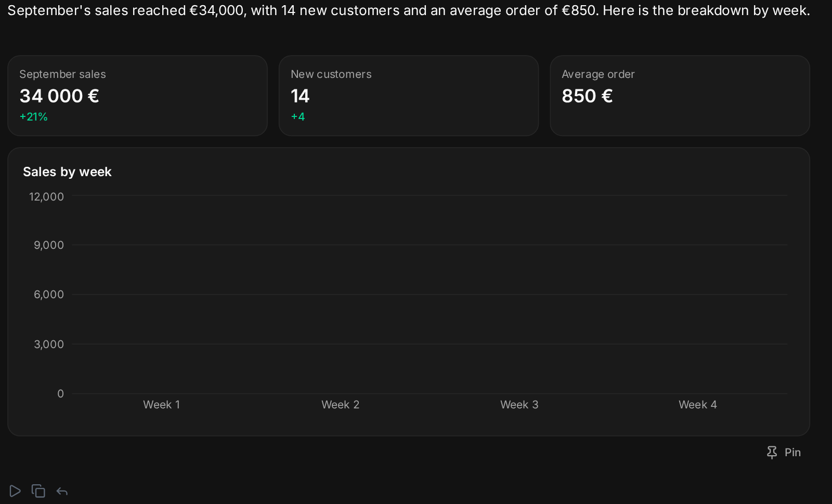Screen dimensions: 832x504
Task: Click the 850 € average order value
Action: point(587,96)
